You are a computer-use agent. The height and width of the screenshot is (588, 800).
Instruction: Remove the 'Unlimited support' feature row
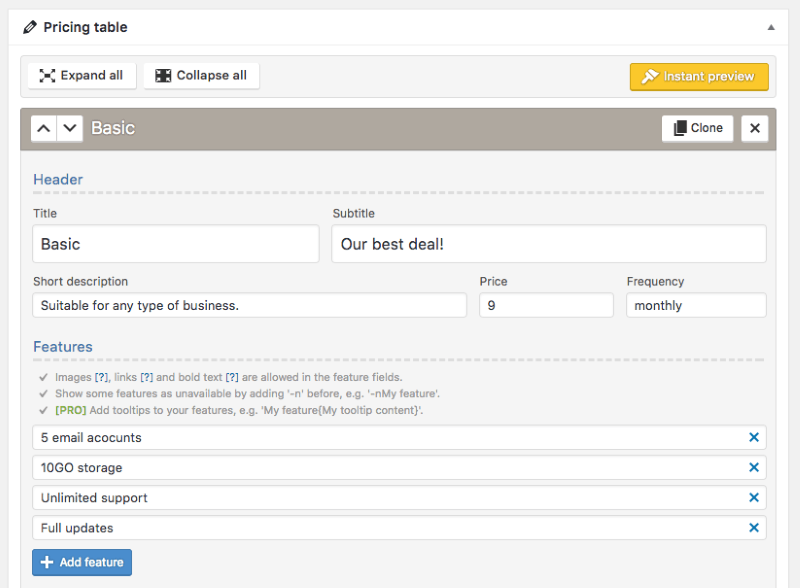754,498
